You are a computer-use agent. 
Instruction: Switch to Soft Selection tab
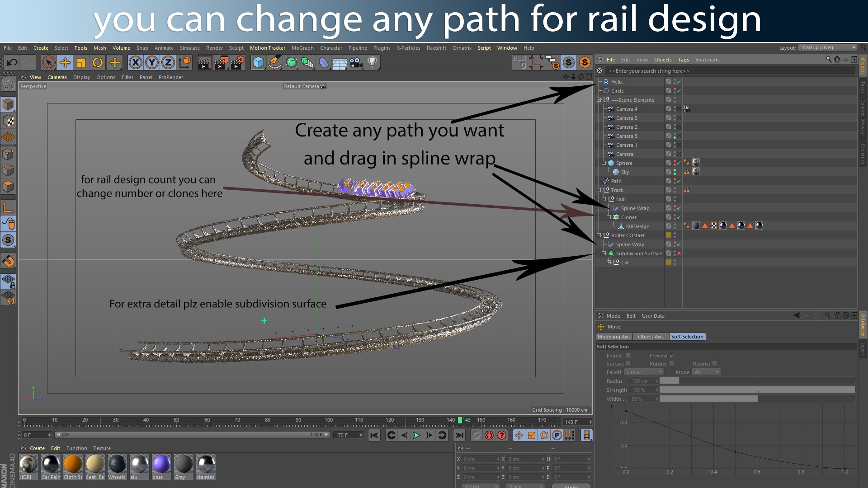click(x=687, y=337)
